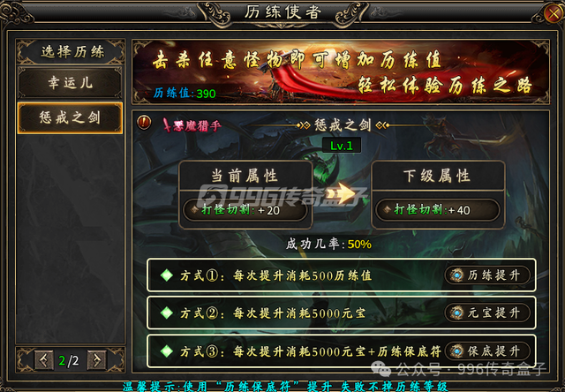Screen dimensions: 565x392
Task: Close the 历练使者 window
Action: coord(554,14)
